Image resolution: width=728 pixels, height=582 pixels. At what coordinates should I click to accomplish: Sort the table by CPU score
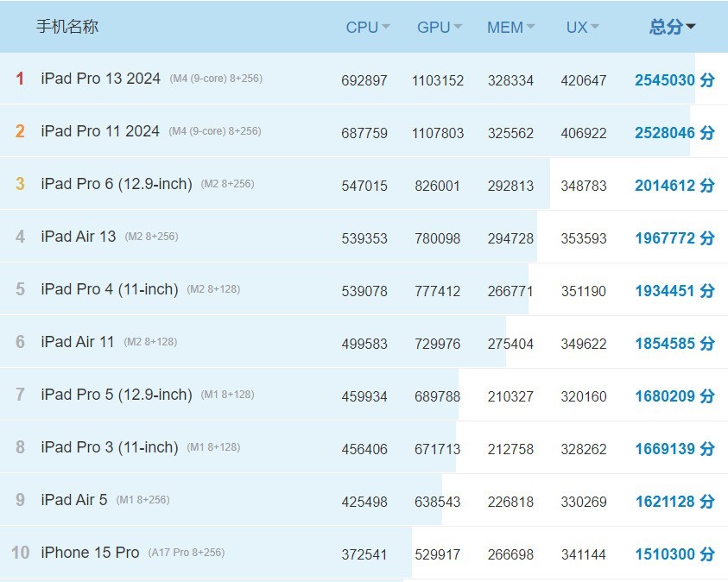point(367,28)
